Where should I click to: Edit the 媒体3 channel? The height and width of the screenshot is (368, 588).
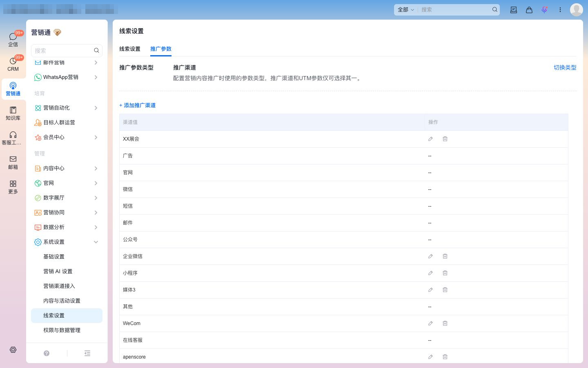pos(430,290)
